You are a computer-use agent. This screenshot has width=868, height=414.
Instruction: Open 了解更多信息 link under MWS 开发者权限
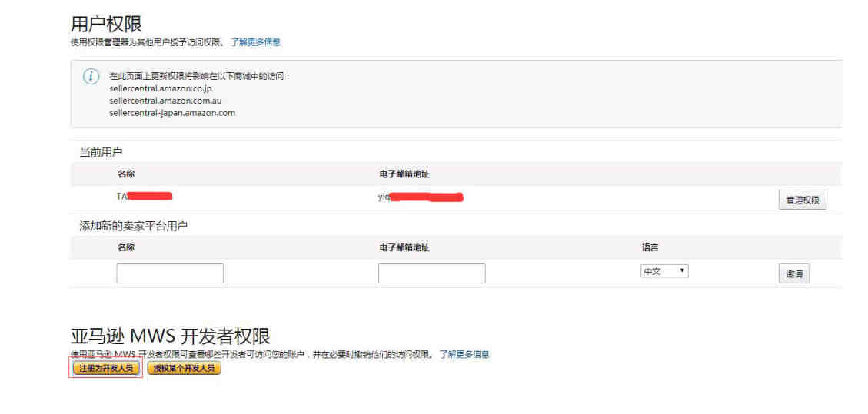coord(464,354)
